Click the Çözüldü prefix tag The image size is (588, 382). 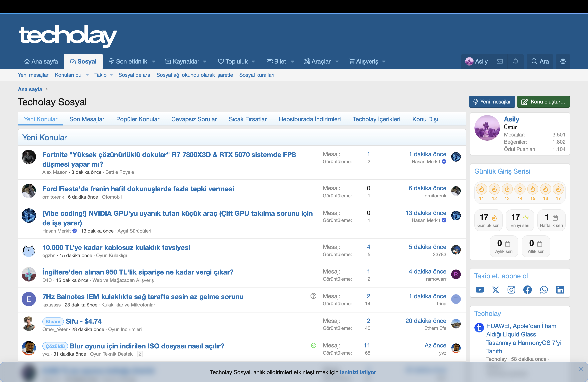[x=55, y=346]
